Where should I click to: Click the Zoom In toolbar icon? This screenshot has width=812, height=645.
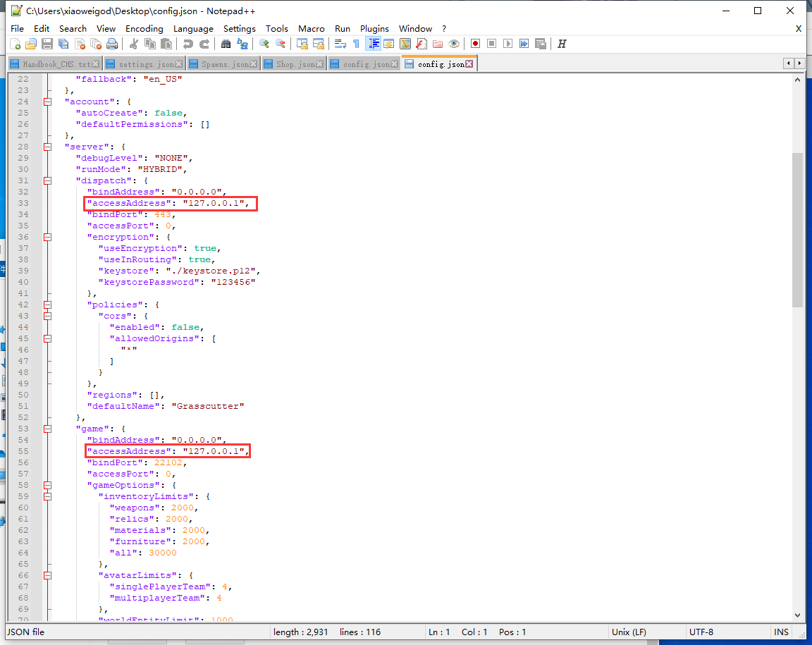(x=264, y=44)
